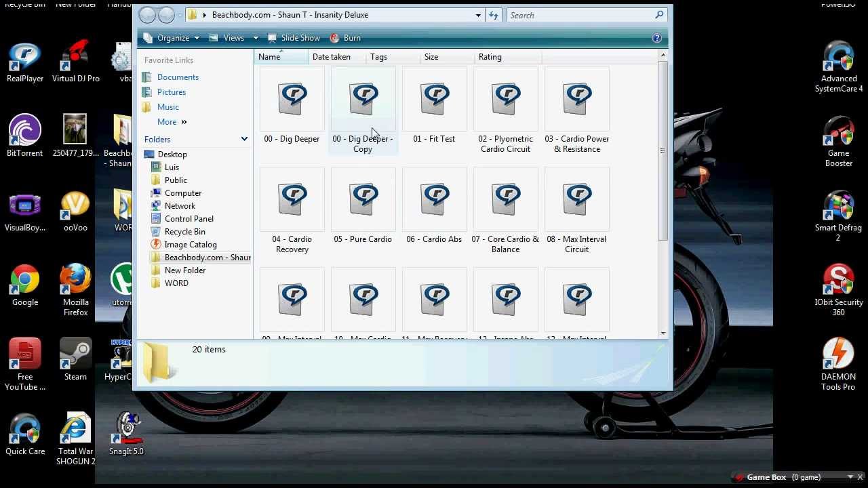Select the 04 - Cardio Recovery file

[x=292, y=211]
